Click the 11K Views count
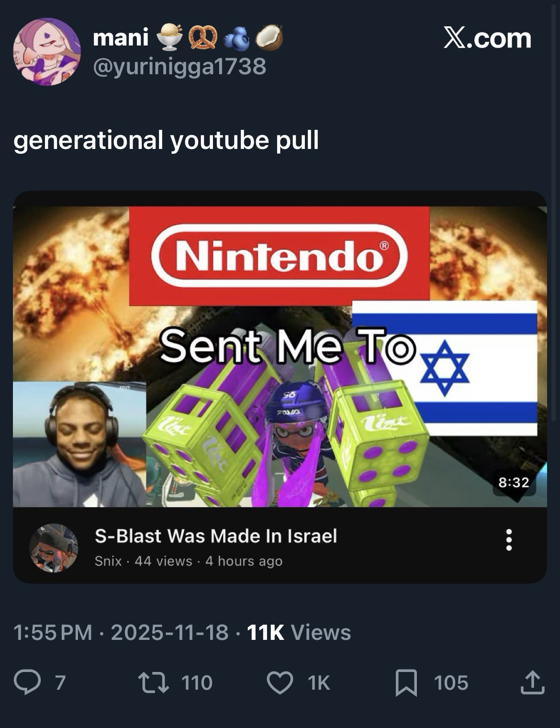560x728 pixels. click(x=299, y=632)
